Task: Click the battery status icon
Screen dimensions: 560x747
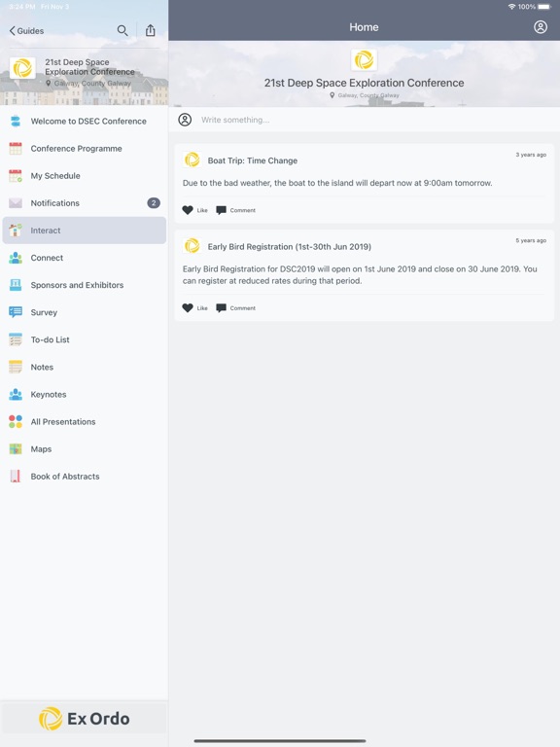Action: (x=544, y=7)
